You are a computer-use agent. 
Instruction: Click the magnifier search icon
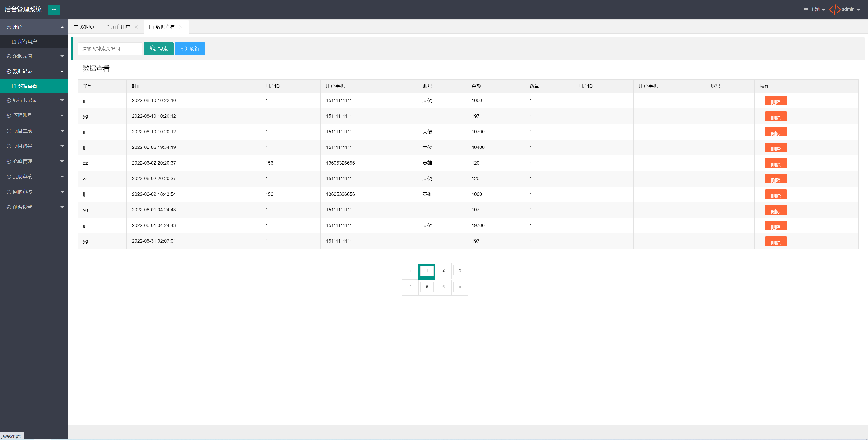pos(153,49)
